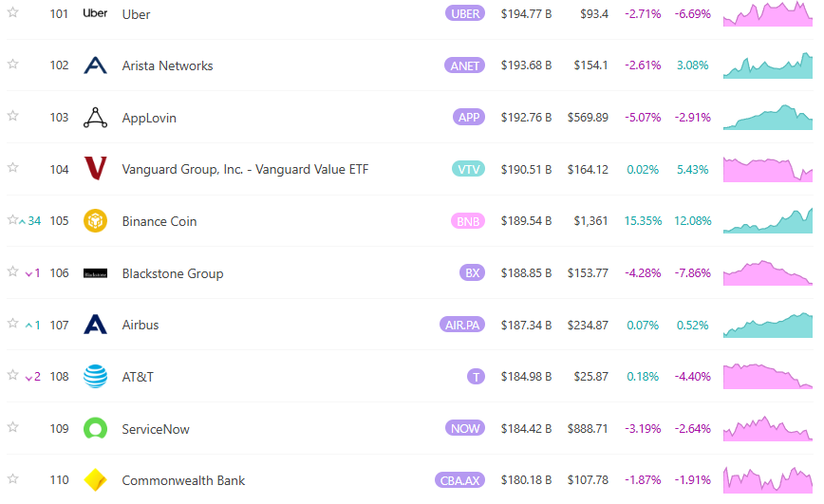Toggle the favorite star for Uber
The width and height of the screenshot is (824, 504).
tap(13, 12)
